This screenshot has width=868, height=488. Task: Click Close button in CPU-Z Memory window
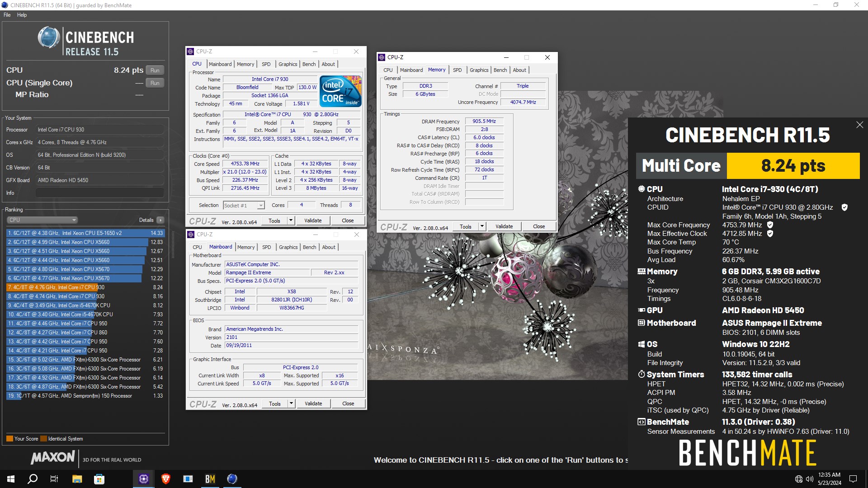click(539, 226)
